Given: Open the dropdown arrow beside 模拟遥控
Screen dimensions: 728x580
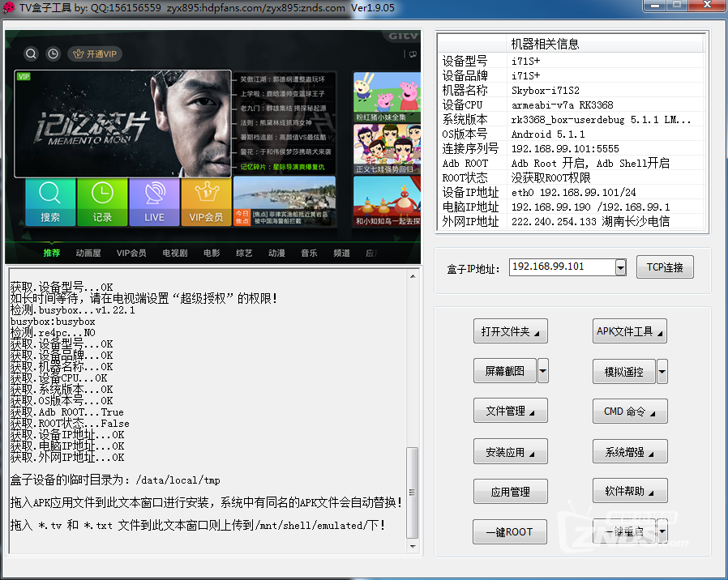Looking at the screenshot, I should [x=662, y=372].
